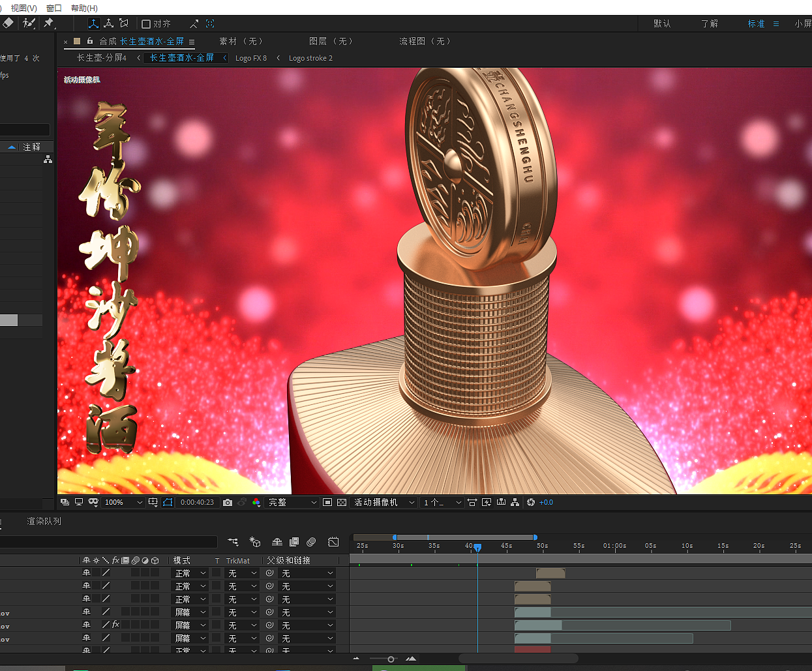812x671 pixels.
Task: Switch to the 素材（无）tab
Action: (241, 41)
